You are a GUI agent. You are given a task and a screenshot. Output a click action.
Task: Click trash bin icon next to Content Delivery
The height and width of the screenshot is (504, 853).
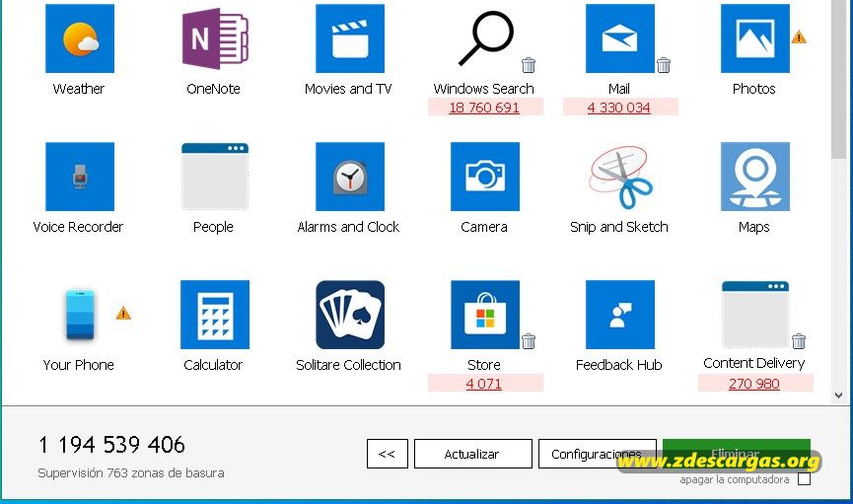click(799, 341)
